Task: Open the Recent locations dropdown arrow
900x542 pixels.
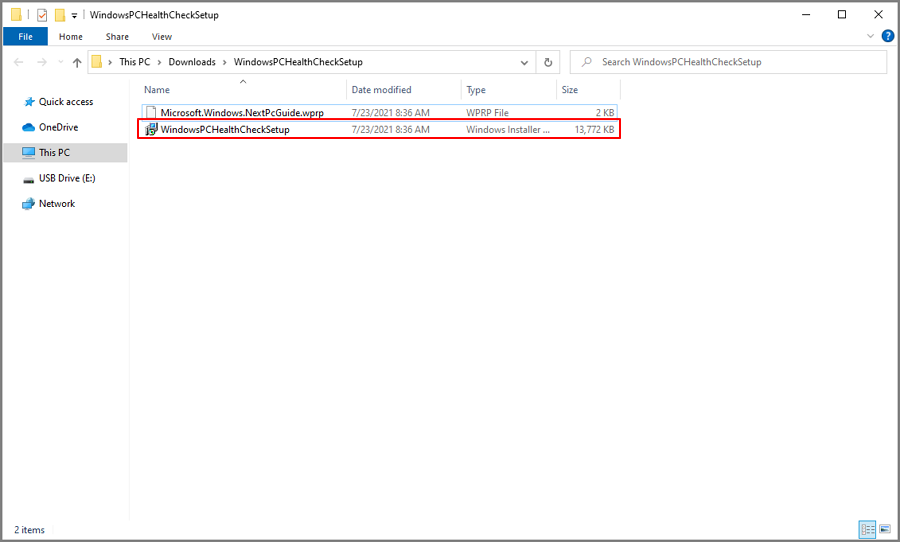Action: 60,62
